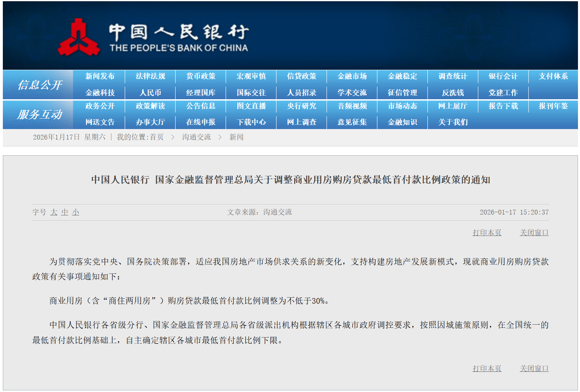Go to 金融市场 section
This screenshot has height=392, width=580.
352,76
